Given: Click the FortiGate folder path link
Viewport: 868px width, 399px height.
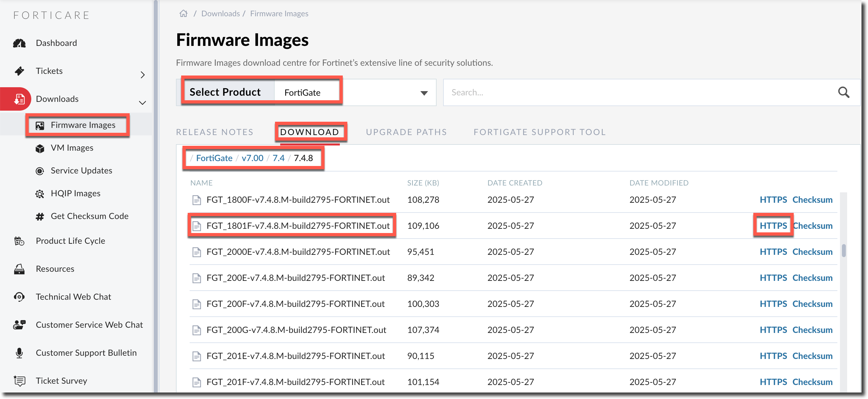Looking at the screenshot, I should click(214, 158).
